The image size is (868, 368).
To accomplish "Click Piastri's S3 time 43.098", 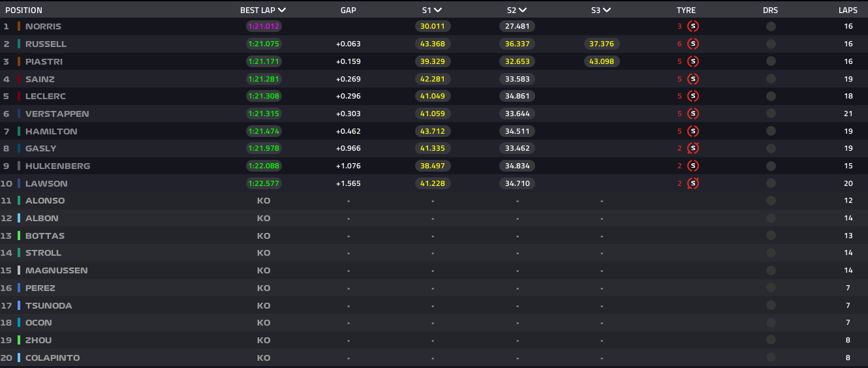I will (x=602, y=61).
